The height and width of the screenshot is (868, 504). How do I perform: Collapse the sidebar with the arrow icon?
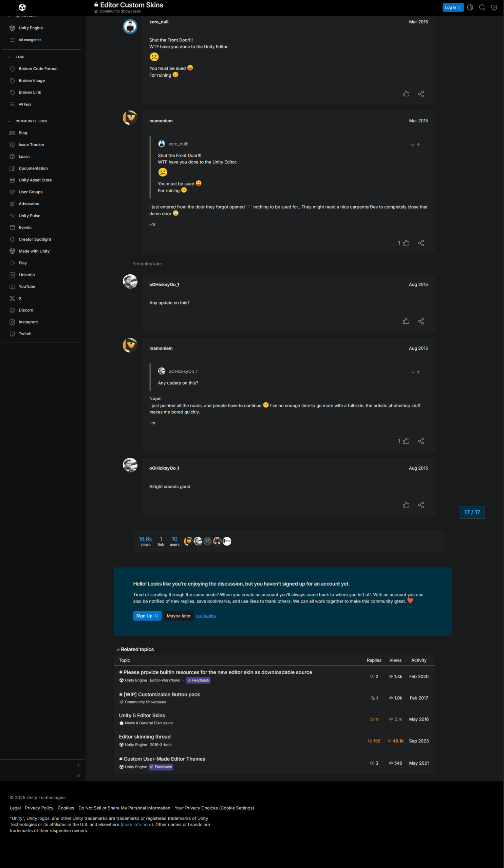tap(79, 765)
